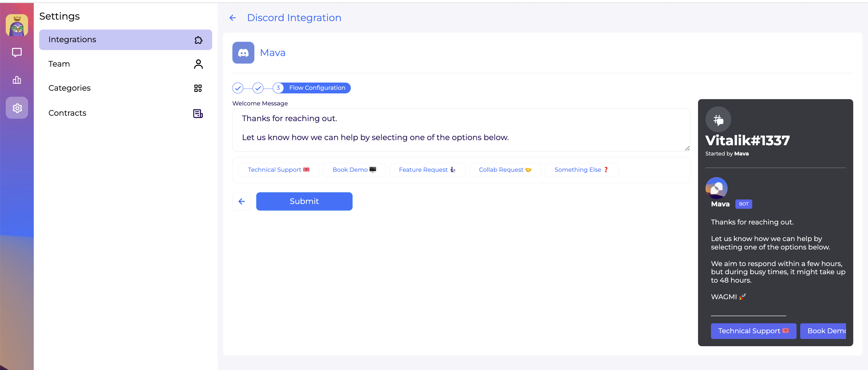The width and height of the screenshot is (868, 370).
Task: Click the second completed step checkmark
Action: (258, 88)
